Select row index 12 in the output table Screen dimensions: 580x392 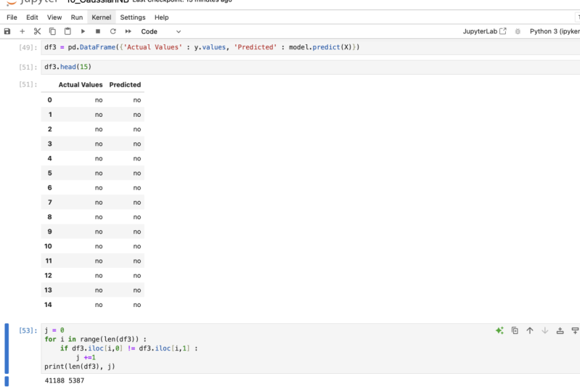click(x=48, y=276)
